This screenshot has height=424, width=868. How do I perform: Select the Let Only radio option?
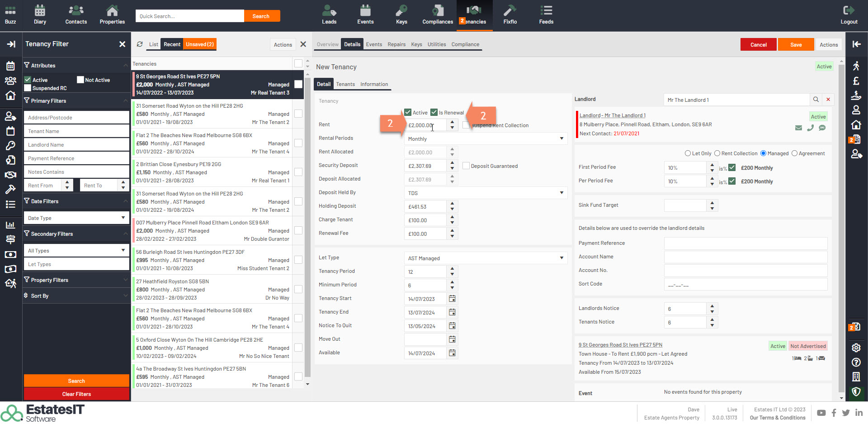tap(688, 153)
